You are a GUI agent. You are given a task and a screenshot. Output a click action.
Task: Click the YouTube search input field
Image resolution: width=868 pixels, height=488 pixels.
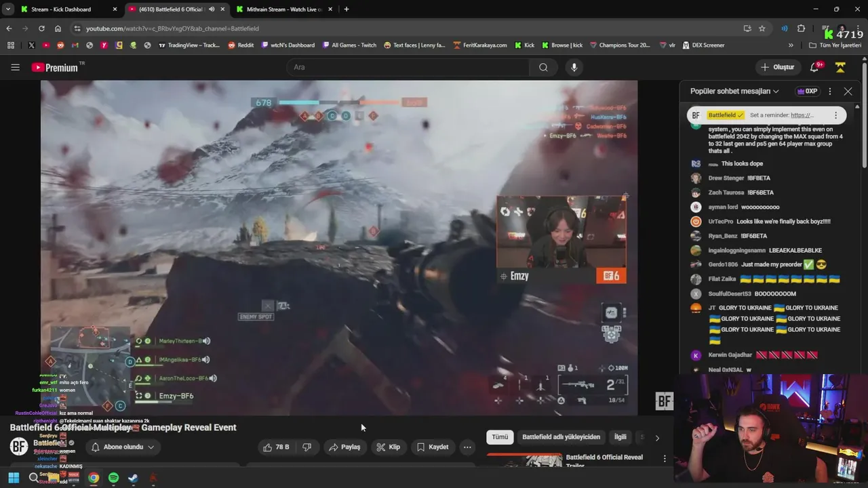click(x=408, y=67)
